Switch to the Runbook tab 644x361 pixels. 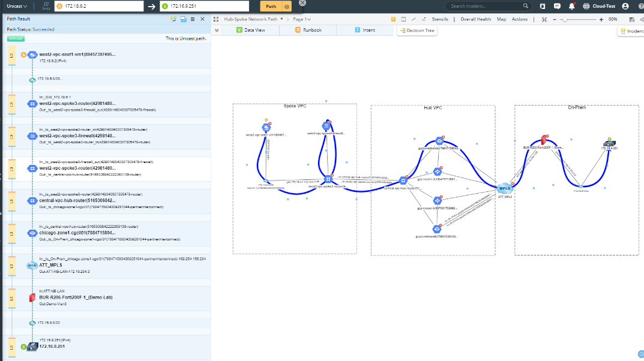313,30
